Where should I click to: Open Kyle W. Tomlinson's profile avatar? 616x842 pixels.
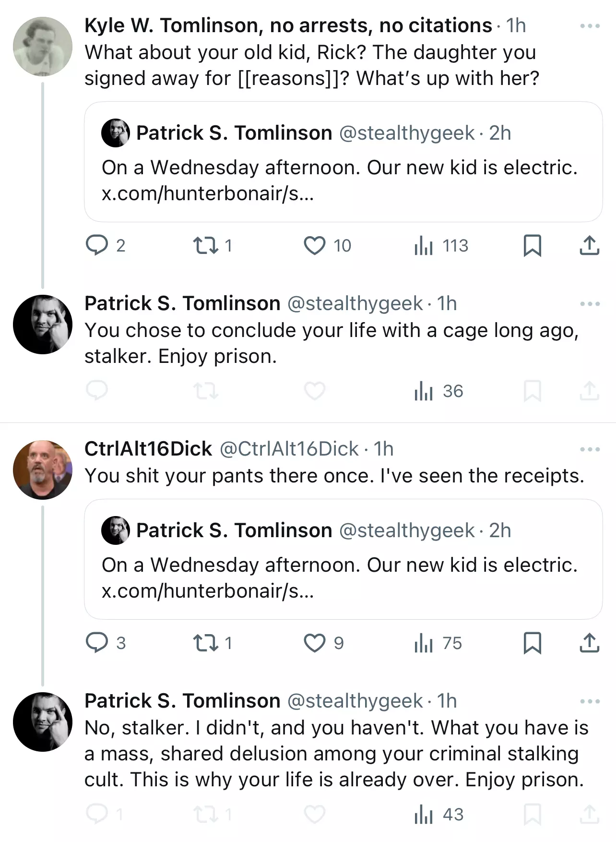[x=43, y=47]
